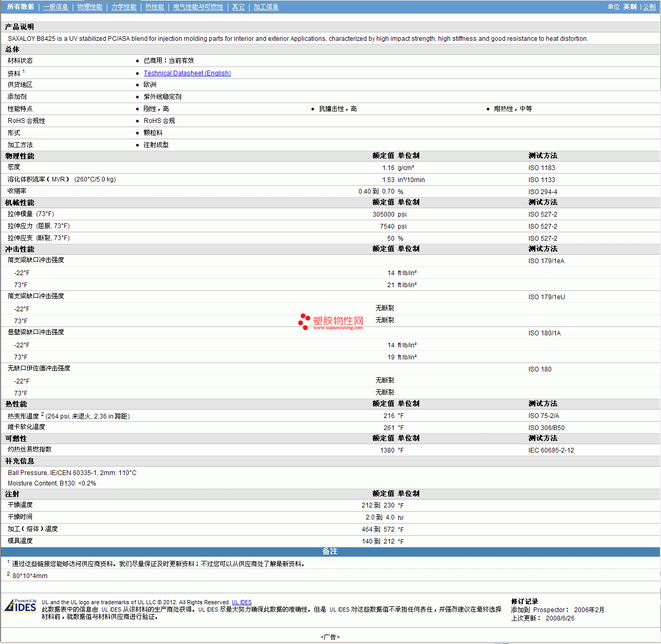Screen dimensions: 661x644
Task: Click the 塑胶物性网 watermark logo
Action: click(x=331, y=322)
